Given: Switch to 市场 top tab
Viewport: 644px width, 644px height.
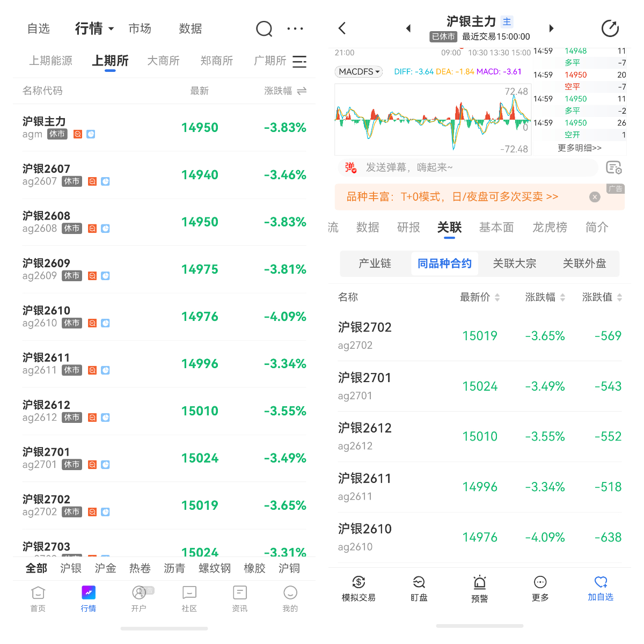Looking at the screenshot, I should 140,28.
